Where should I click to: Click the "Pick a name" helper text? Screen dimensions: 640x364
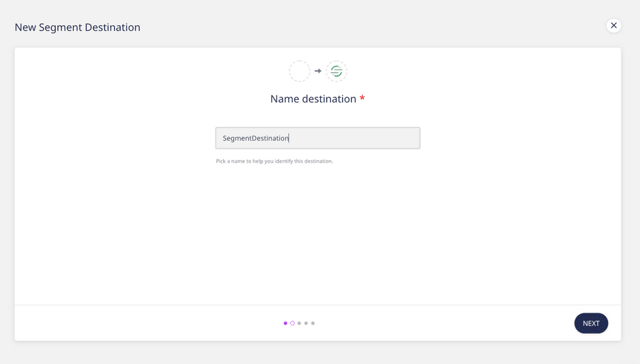click(274, 161)
